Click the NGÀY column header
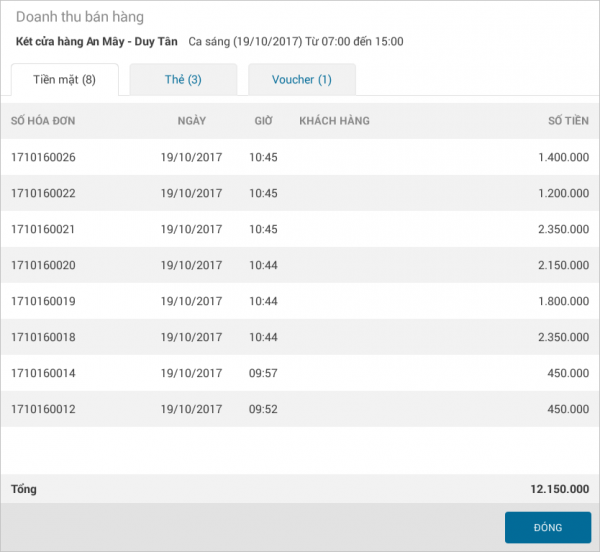Viewport: 600px width, 552px height. tap(192, 121)
